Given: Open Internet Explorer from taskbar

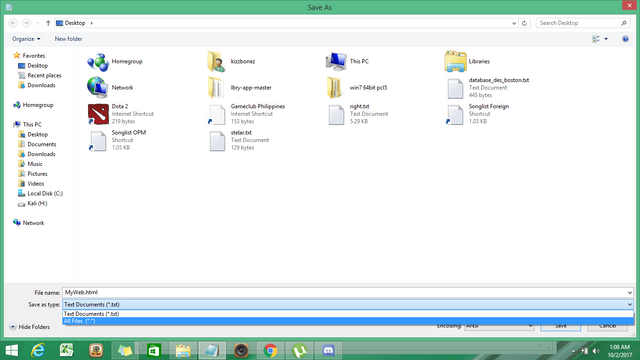Looking at the screenshot, I should (38, 350).
